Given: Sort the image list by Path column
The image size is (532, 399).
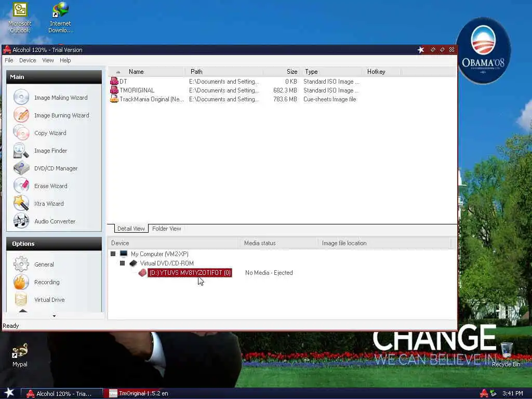Looking at the screenshot, I should (x=224, y=72).
